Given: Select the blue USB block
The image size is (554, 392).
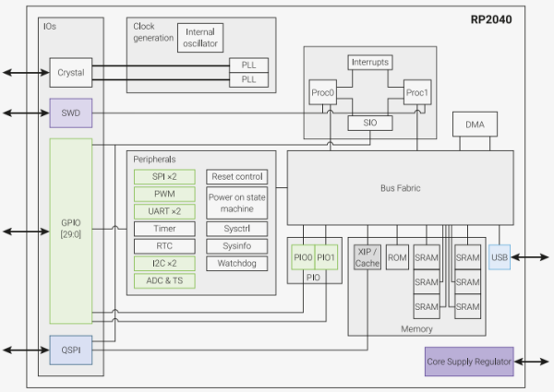Looking at the screenshot, I should point(500,257).
